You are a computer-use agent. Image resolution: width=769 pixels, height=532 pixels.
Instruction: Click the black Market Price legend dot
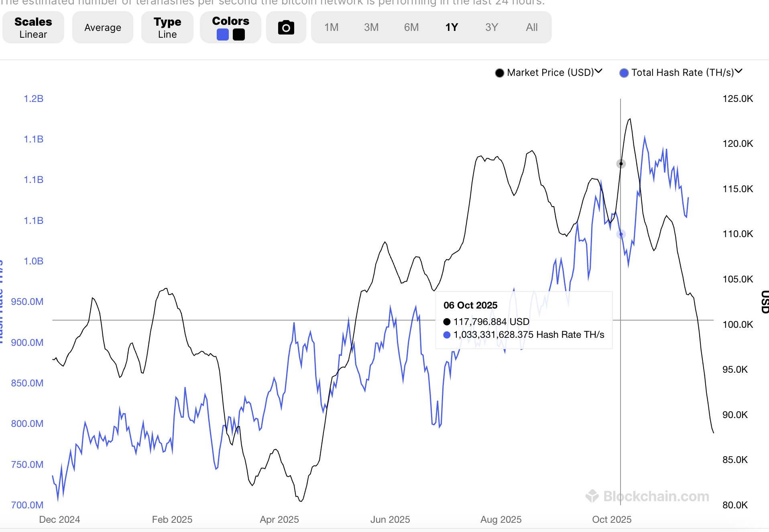[x=499, y=73]
